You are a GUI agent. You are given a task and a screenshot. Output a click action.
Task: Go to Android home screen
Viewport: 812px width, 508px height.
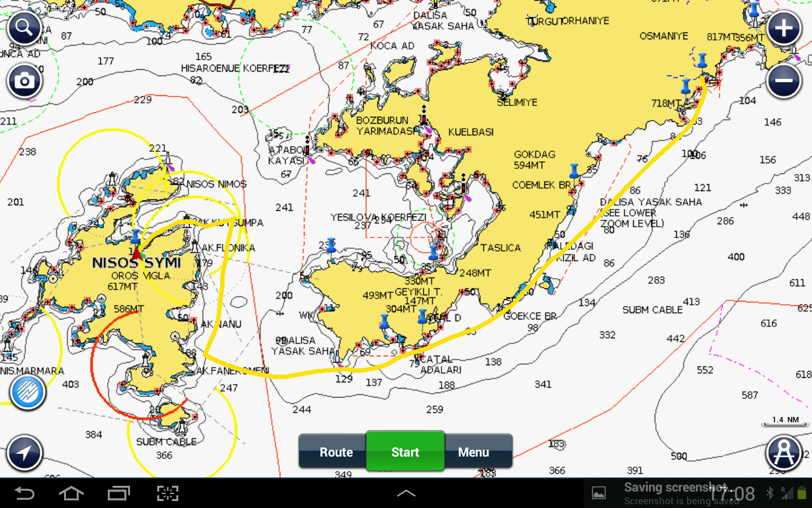tap(71, 493)
